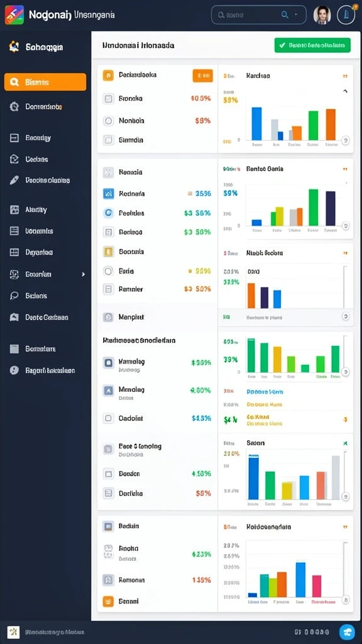This screenshot has width=362, height=644.
Task: Click the green X icon on the Ssoon chart
Action: (x=345, y=443)
